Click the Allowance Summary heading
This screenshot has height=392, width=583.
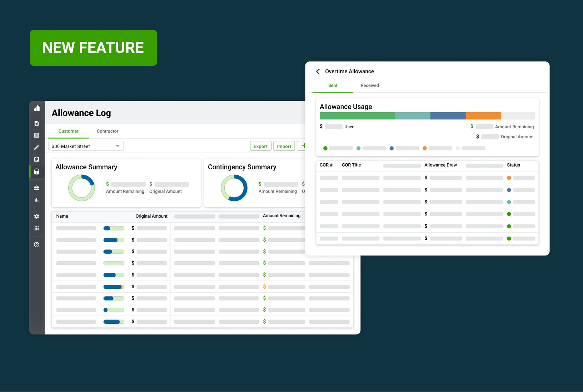[86, 167]
